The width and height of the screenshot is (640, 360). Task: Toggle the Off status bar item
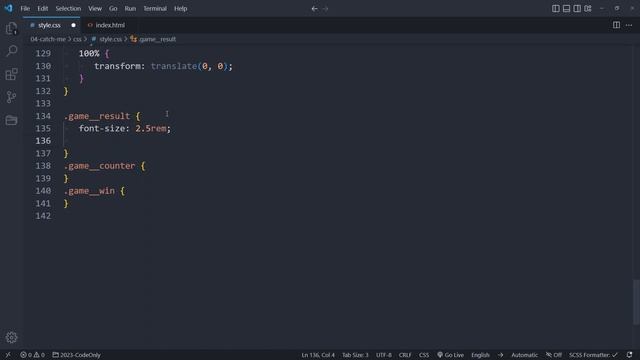(x=554, y=355)
